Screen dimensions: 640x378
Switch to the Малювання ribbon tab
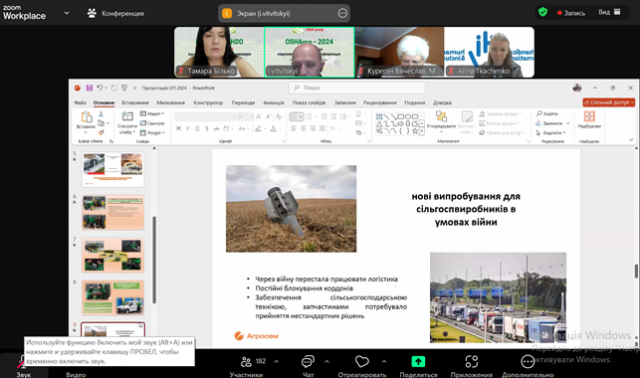[171, 102]
